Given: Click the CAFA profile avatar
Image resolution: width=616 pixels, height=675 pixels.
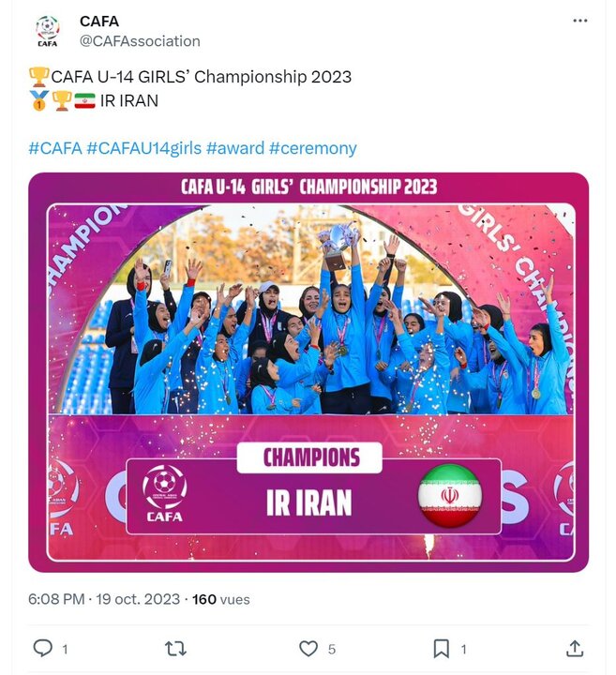Looking at the screenshot, I should [x=47, y=31].
